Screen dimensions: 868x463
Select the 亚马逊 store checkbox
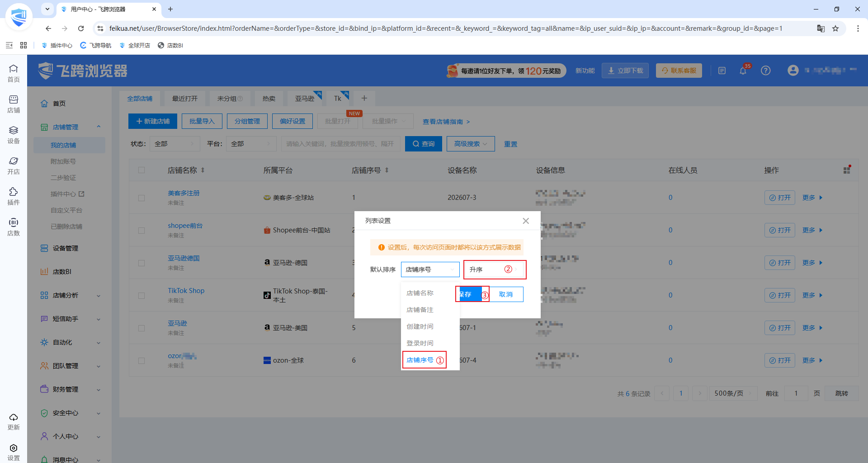coord(142,328)
